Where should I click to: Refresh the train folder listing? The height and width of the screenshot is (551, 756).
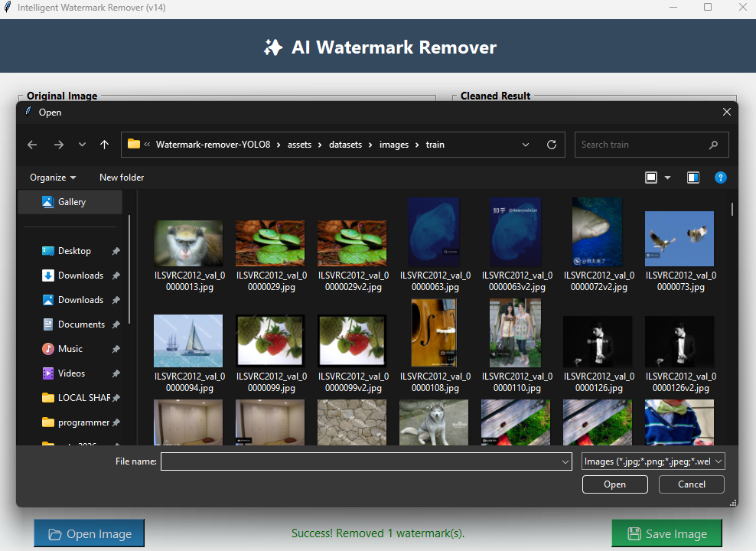(551, 145)
